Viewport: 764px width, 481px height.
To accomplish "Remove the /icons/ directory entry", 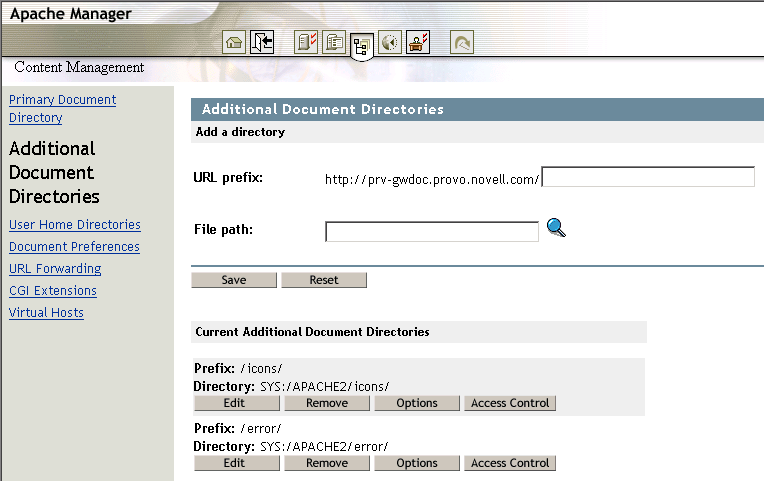I will 327,403.
